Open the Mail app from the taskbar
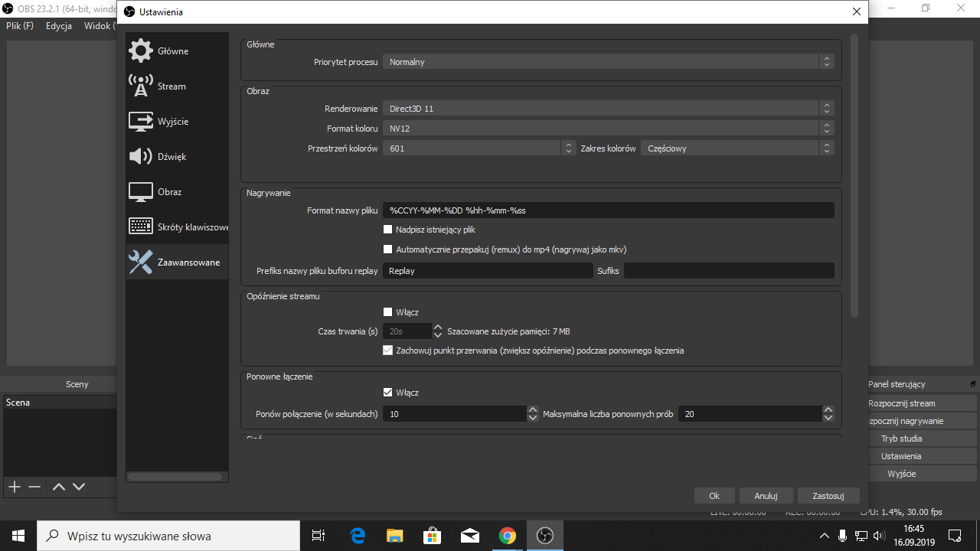 tap(469, 536)
